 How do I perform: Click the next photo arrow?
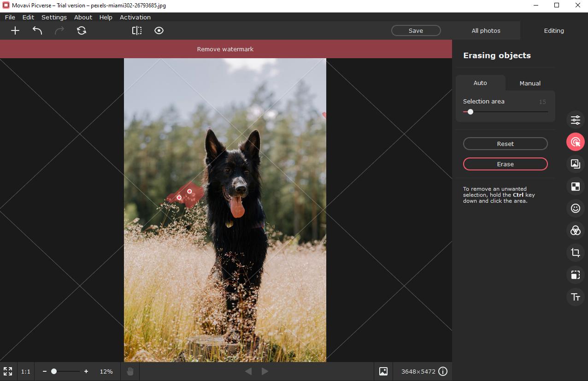tap(265, 371)
